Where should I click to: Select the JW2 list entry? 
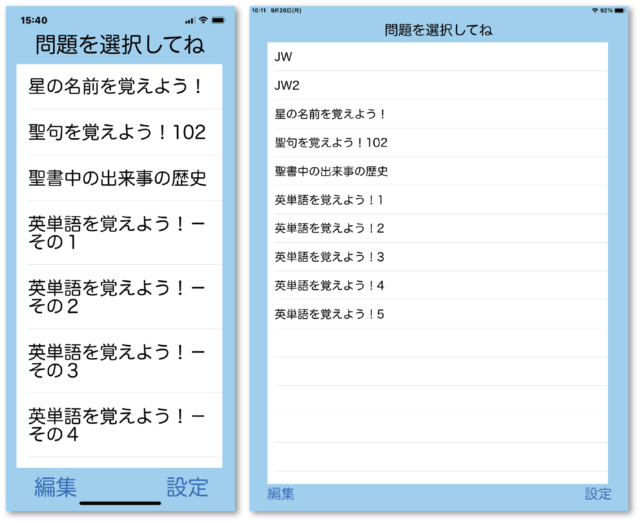(438, 85)
